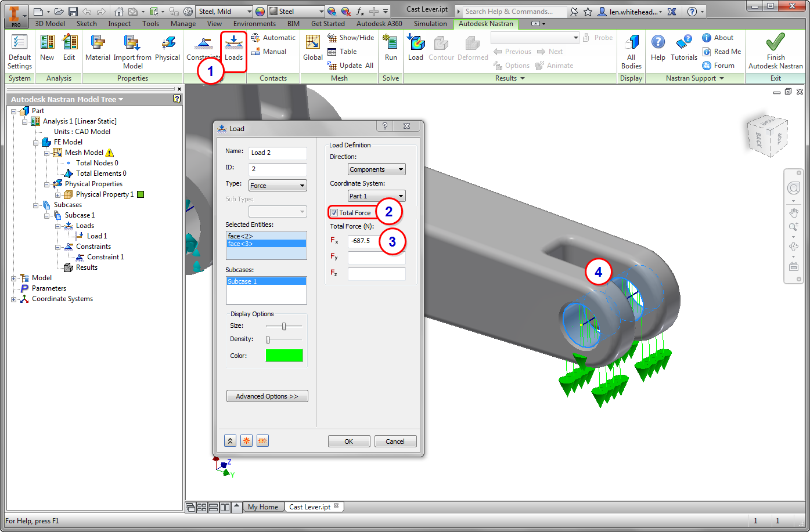The image size is (810, 532).
Task: Click the Advanced Options >> button
Action: pyautogui.click(x=267, y=396)
